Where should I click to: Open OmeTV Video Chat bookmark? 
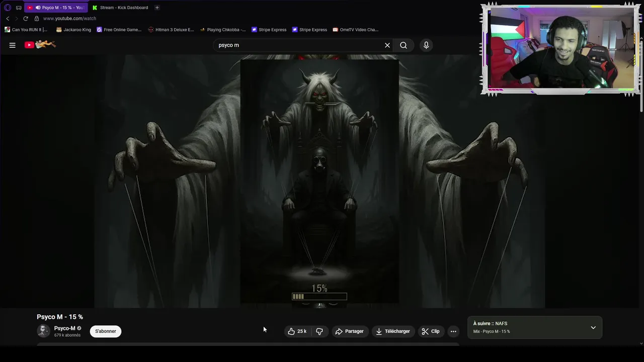point(355,30)
